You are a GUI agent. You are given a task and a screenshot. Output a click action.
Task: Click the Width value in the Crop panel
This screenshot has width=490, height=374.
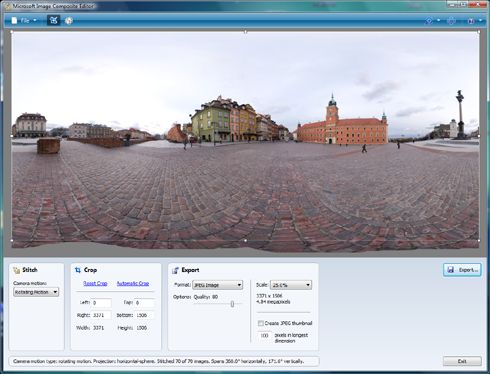point(98,328)
